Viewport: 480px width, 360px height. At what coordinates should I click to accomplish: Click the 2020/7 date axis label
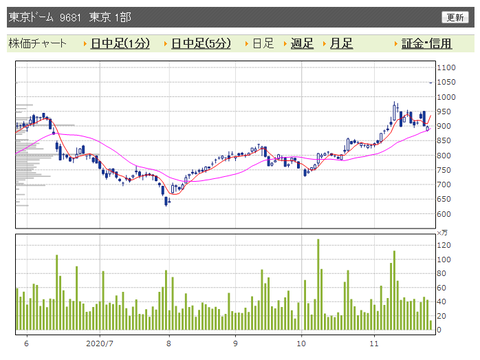point(99,344)
